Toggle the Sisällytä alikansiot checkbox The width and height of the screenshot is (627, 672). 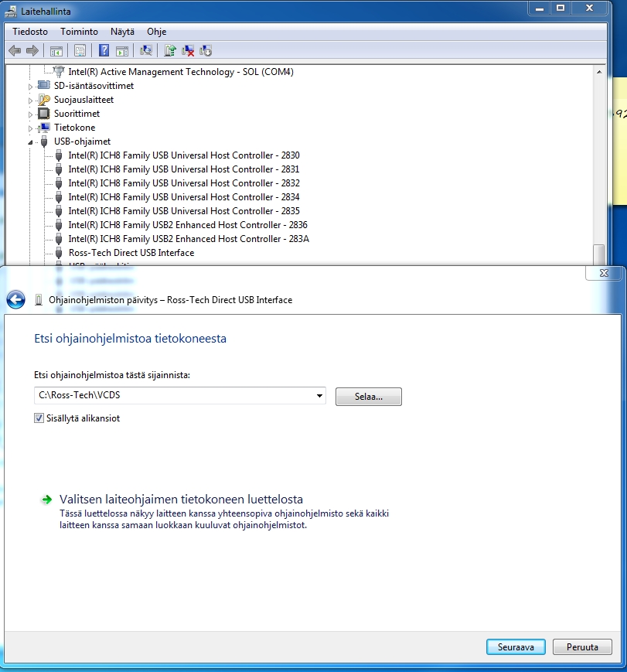(39, 418)
